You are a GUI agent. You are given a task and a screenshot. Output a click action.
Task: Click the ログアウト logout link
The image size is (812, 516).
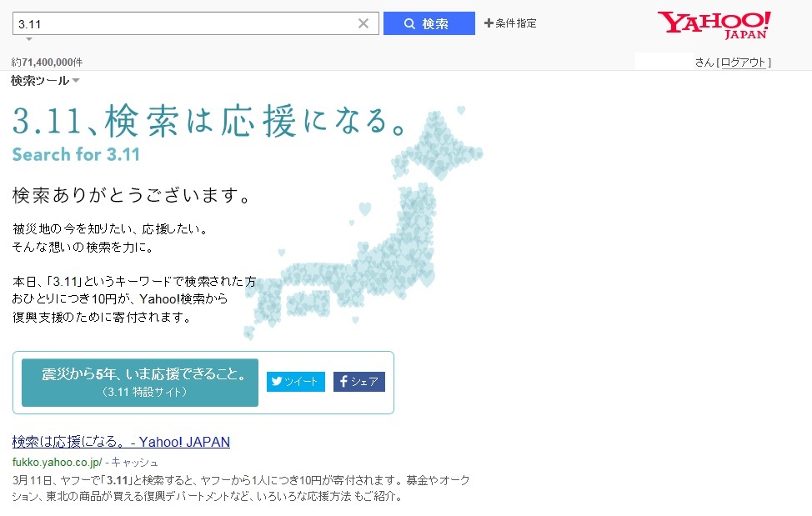(743, 63)
